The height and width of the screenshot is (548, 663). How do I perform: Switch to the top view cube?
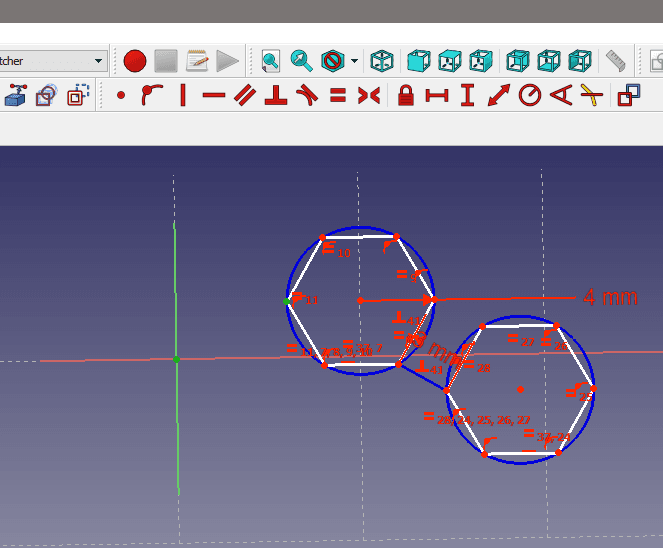click(x=450, y=61)
